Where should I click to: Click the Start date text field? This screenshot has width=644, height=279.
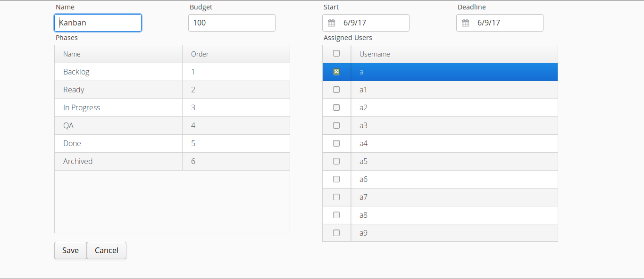(374, 23)
